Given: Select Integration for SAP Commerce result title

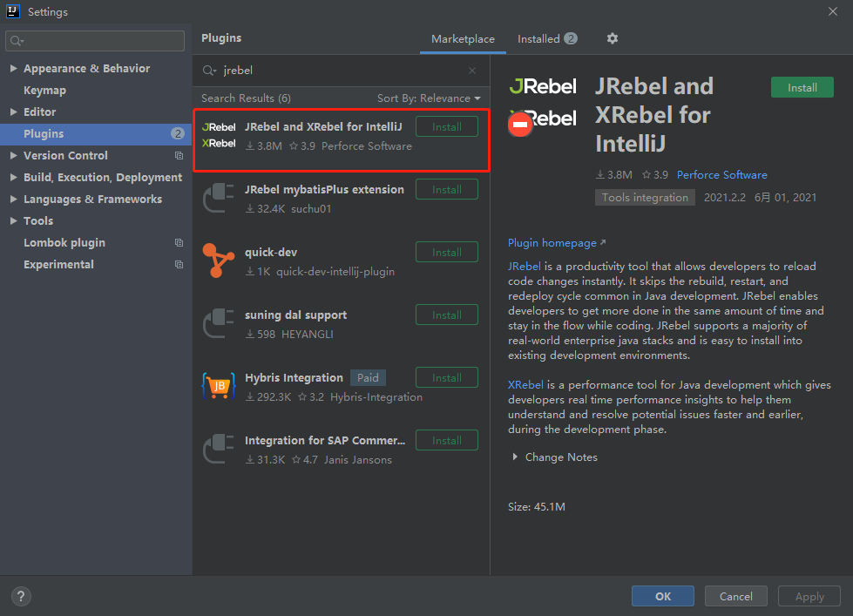Looking at the screenshot, I should tap(325, 440).
